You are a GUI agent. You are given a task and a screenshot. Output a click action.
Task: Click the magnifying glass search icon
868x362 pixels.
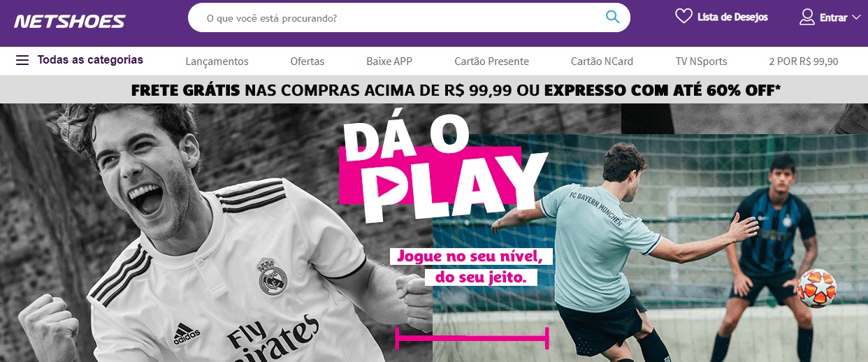pos(613,17)
